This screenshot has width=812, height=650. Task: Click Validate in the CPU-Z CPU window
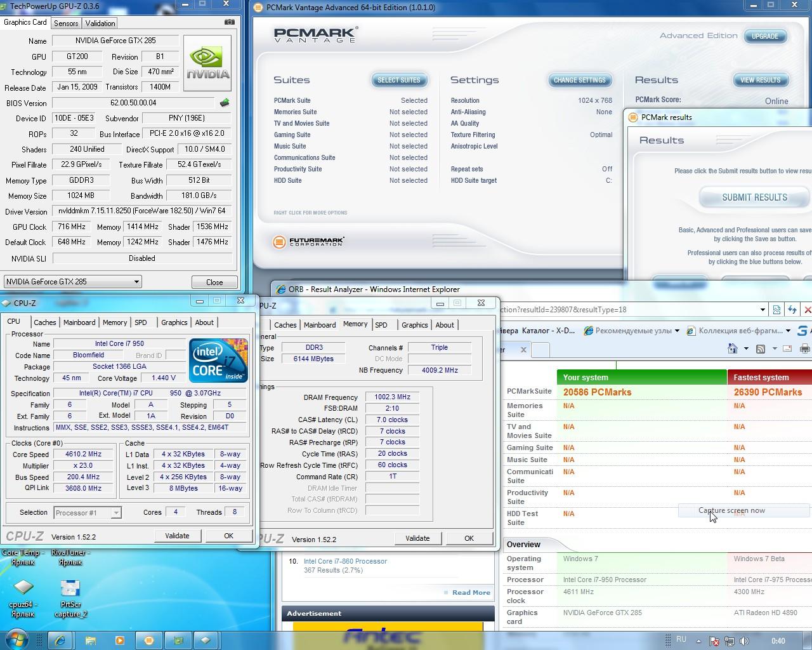click(x=177, y=536)
